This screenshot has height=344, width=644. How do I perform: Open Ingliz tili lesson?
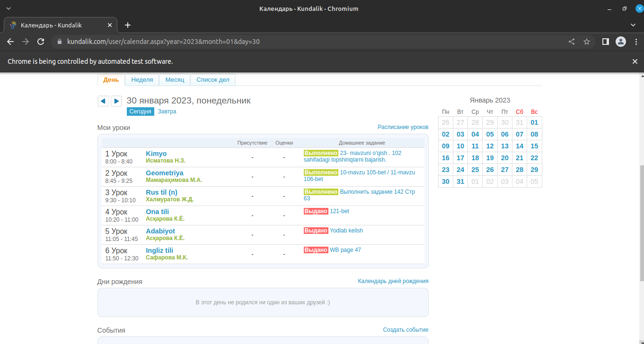click(159, 250)
